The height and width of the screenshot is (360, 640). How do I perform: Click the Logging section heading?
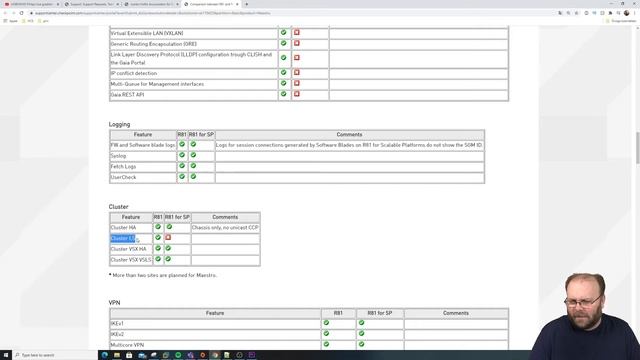[x=119, y=124]
